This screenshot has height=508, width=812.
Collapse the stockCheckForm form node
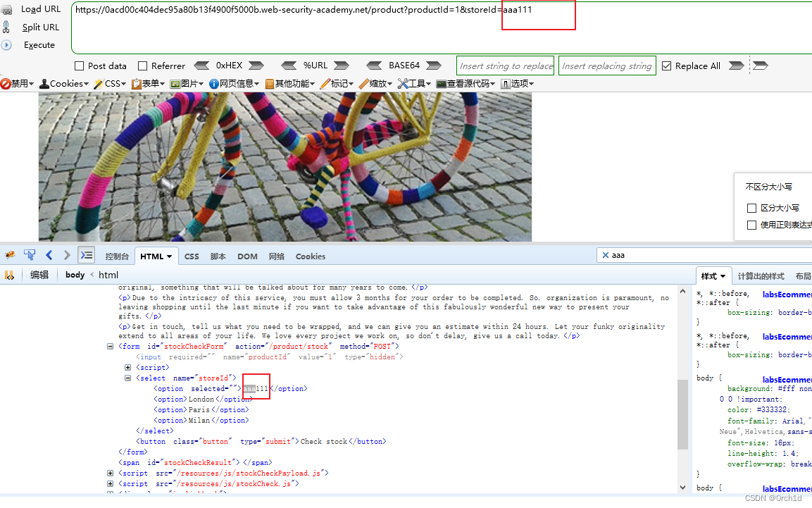[111, 347]
